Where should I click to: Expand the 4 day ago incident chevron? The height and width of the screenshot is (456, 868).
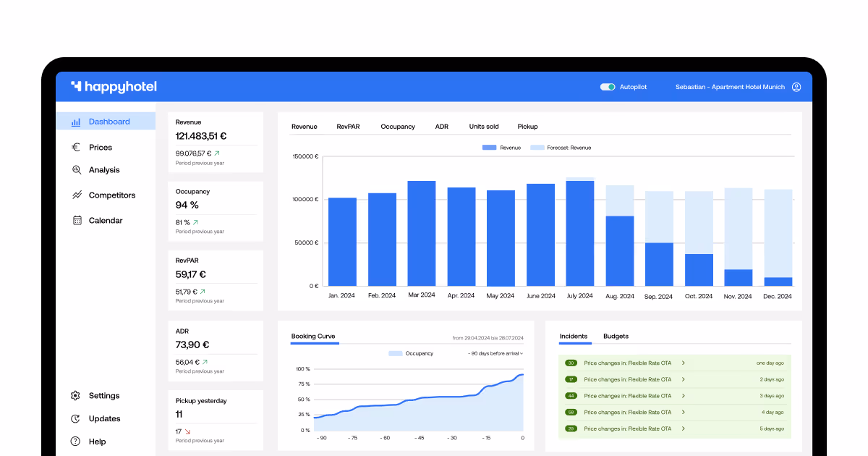click(684, 413)
